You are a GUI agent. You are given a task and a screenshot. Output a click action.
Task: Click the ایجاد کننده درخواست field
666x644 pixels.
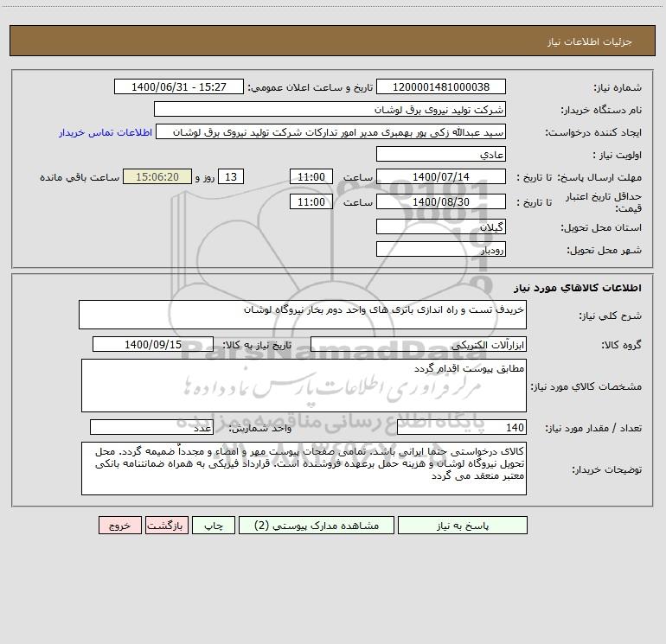(331, 131)
